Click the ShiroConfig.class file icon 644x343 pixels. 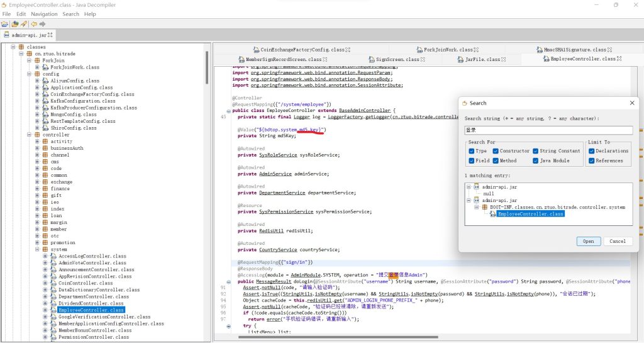[45, 128]
